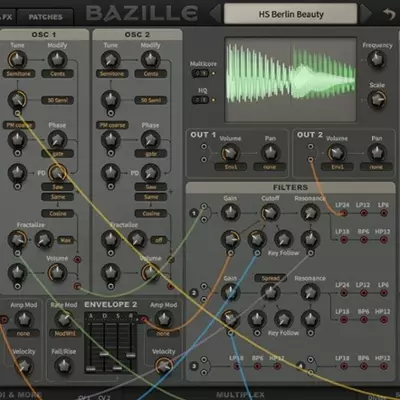Image resolution: width=400 pixels, height=400 pixels.
Task: Click the upper OUT 2 input jack
Action: coord(310,146)
